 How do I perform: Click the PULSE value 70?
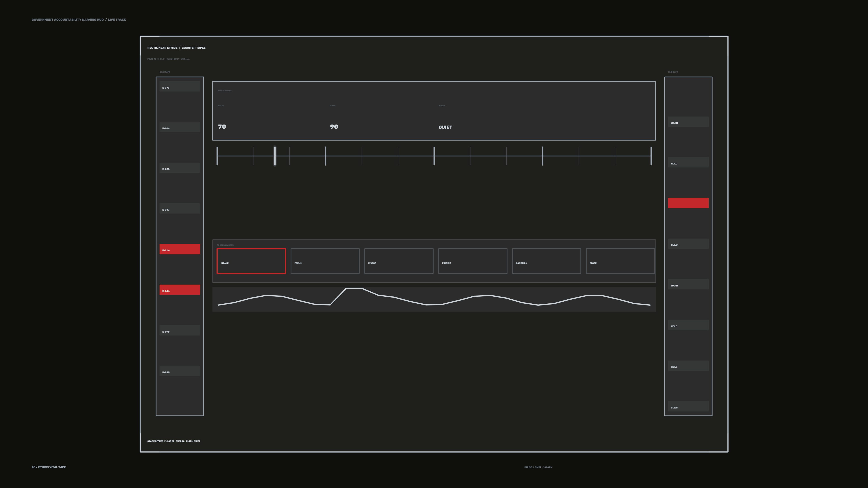pos(222,127)
